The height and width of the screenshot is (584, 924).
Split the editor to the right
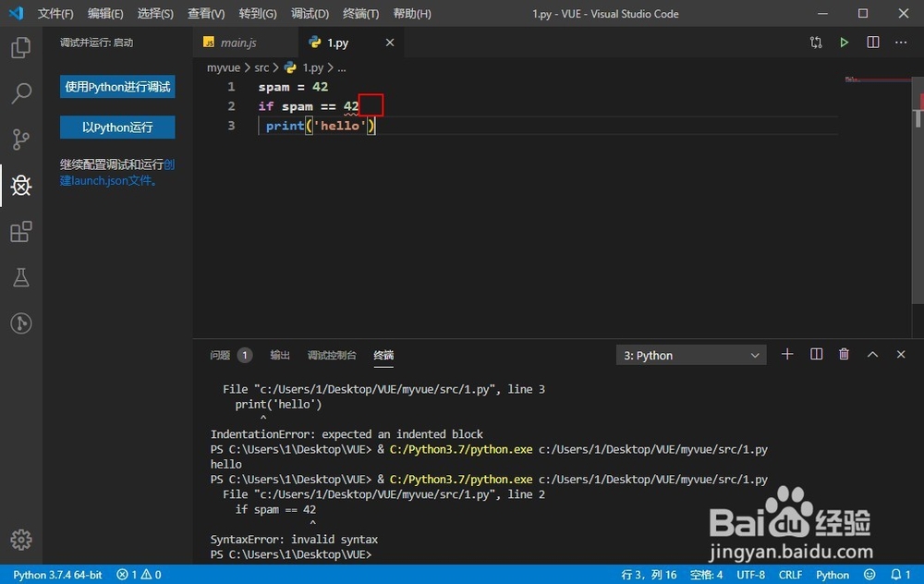coord(873,43)
